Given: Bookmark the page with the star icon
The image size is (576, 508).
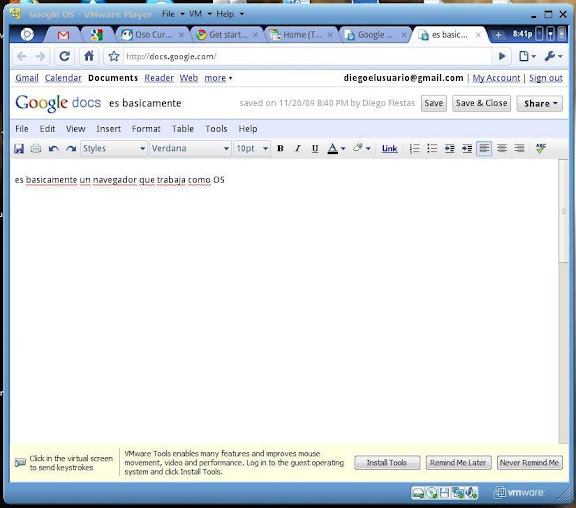Looking at the screenshot, I should [x=114, y=56].
